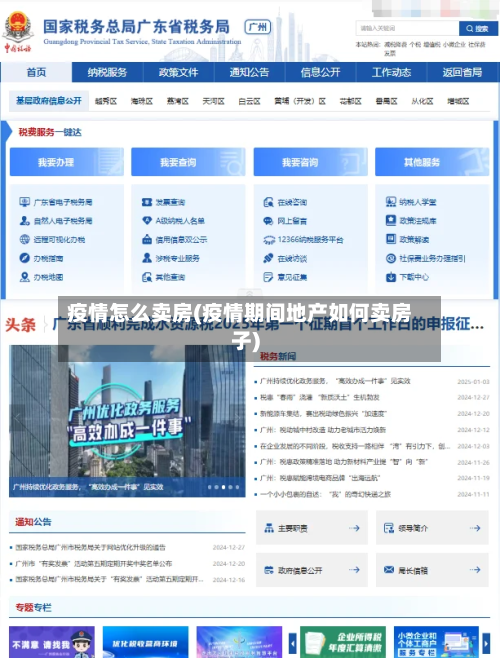This screenshot has width=500, height=658.
Task: Open the 信息公开 navigation tab
Action: [x=320, y=72]
